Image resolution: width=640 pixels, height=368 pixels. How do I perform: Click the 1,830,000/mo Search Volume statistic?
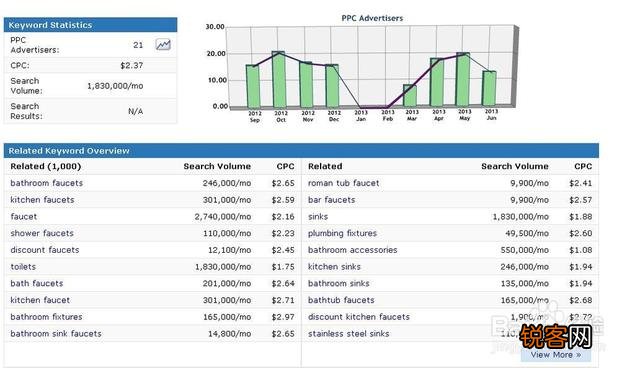point(115,86)
